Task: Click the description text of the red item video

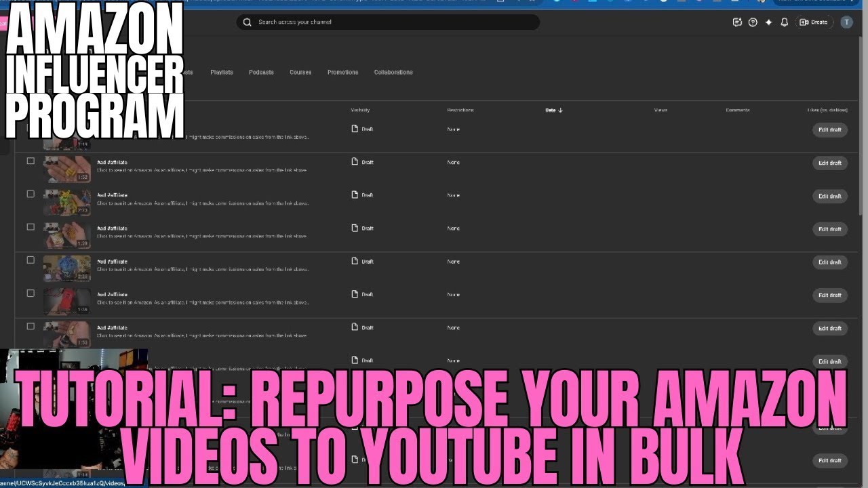Action: tap(202, 302)
